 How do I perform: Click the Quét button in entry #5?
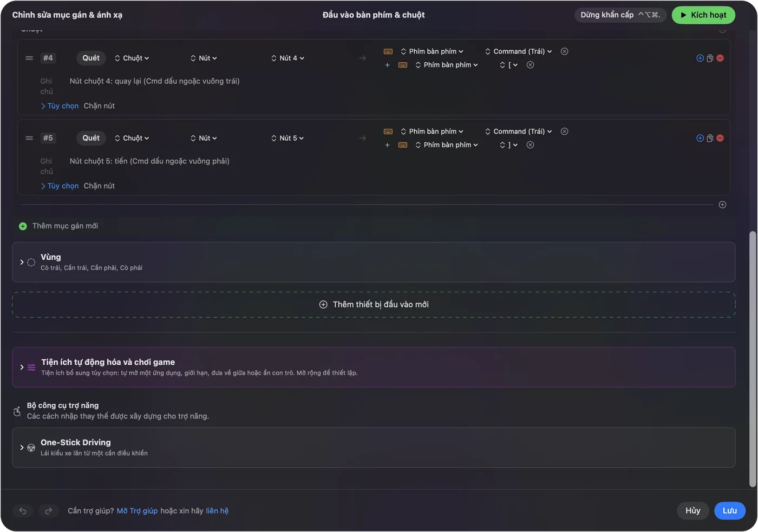91,138
